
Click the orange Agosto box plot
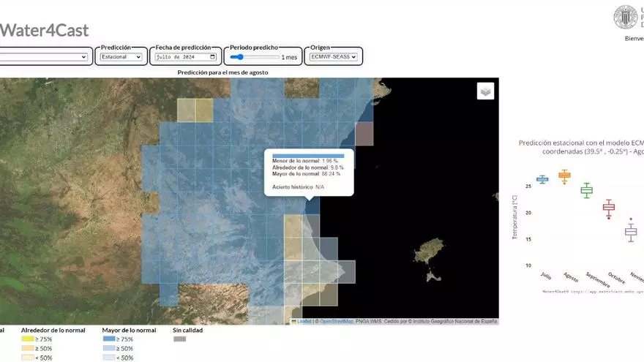coord(563,176)
